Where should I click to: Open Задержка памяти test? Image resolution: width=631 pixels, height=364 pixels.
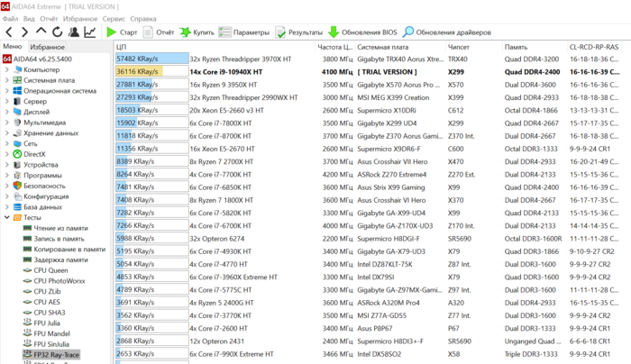pyautogui.click(x=56, y=259)
